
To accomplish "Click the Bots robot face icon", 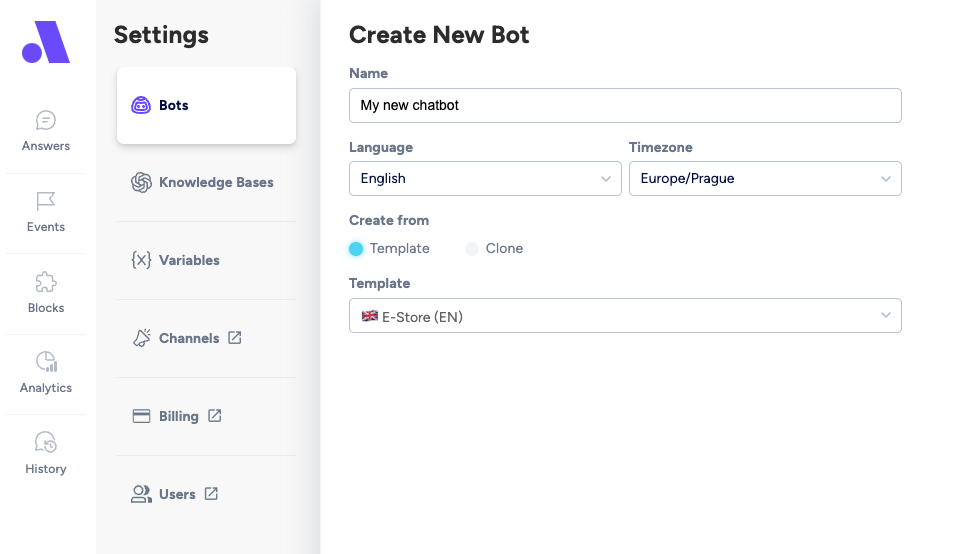I will click(141, 105).
